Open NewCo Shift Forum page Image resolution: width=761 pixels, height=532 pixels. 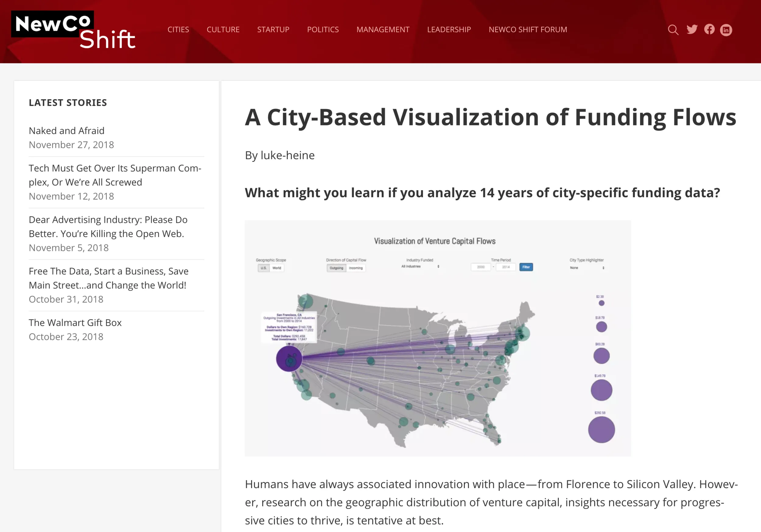click(x=528, y=30)
